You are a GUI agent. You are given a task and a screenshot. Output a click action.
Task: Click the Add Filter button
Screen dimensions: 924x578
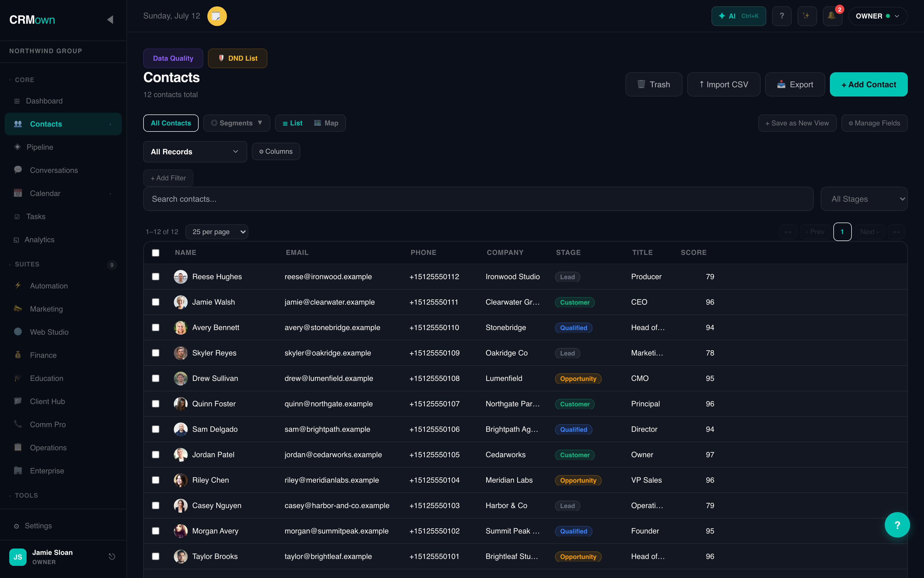168,178
